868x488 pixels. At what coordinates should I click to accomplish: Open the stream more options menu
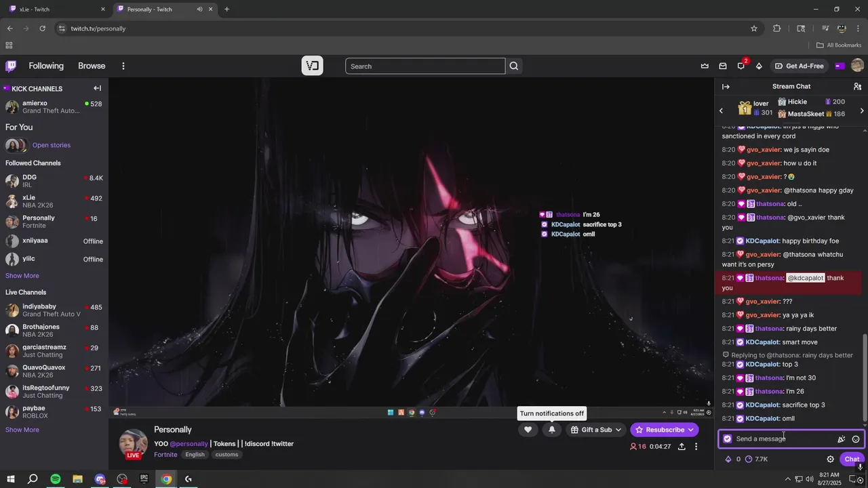[696, 447]
